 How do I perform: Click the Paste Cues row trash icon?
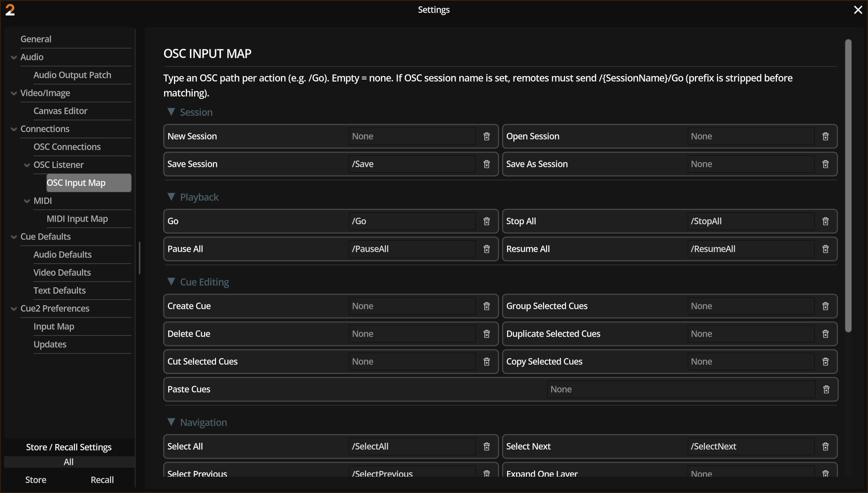(x=826, y=389)
